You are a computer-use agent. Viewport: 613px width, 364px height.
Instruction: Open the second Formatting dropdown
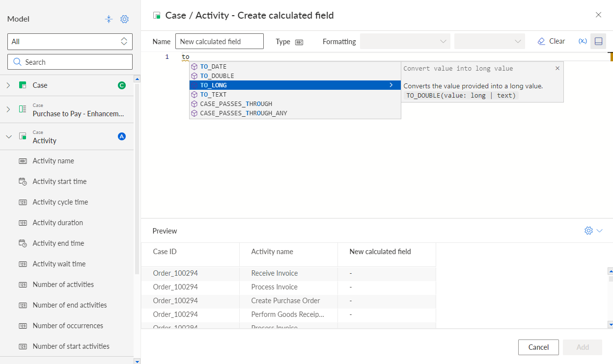[x=490, y=41]
